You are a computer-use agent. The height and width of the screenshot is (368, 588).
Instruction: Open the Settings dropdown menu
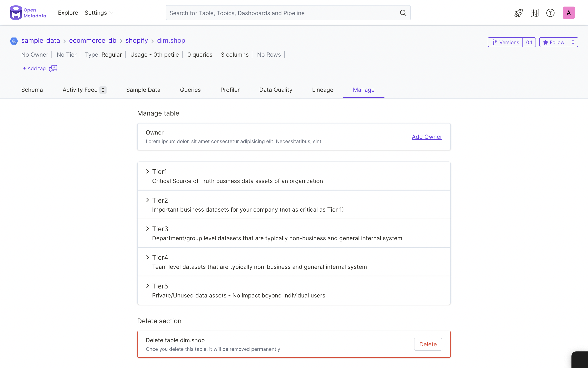tap(99, 13)
